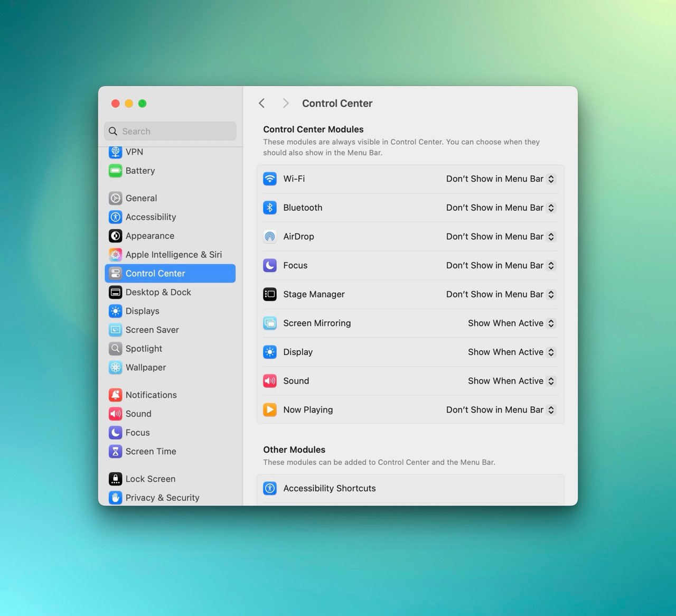Click the VPN globe icon in sidebar
Screen dimensions: 676x616
coord(116,152)
